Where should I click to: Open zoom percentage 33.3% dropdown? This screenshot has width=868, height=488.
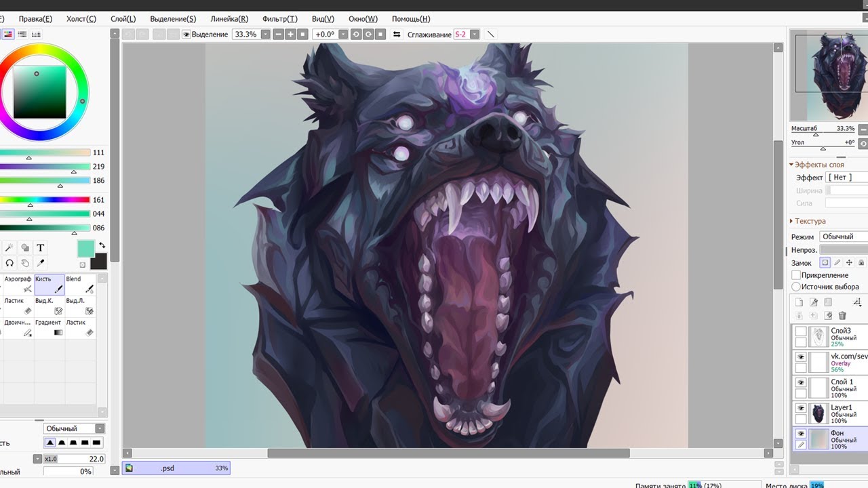tap(265, 34)
